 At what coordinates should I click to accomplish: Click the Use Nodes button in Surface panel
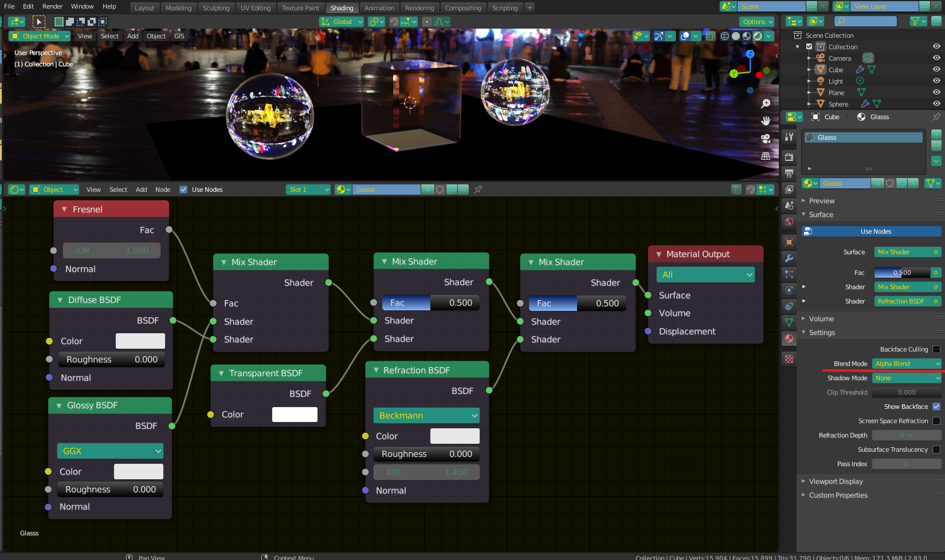click(x=871, y=231)
